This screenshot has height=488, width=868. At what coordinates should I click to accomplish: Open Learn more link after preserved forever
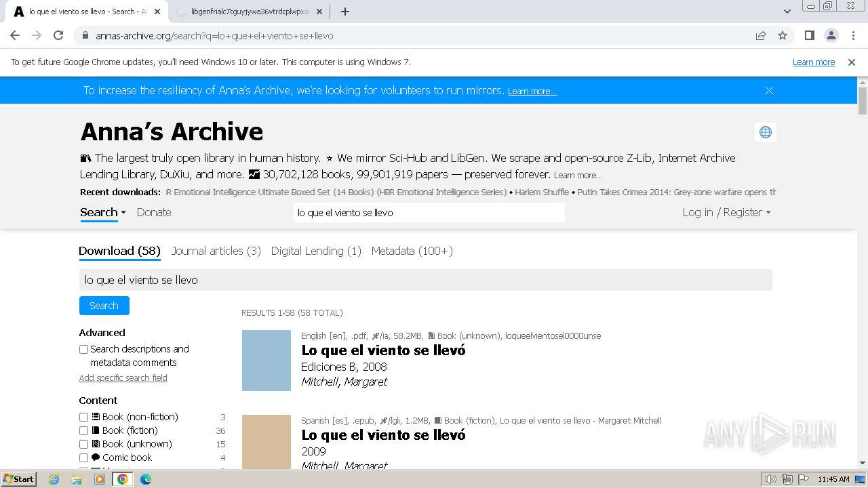[x=578, y=175]
